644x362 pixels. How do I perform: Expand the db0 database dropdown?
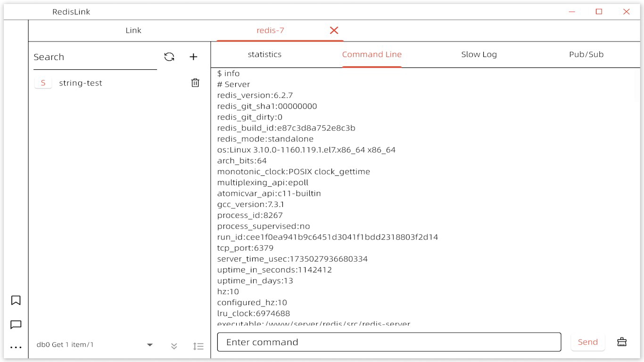pyautogui.click(x=150, y=345)
